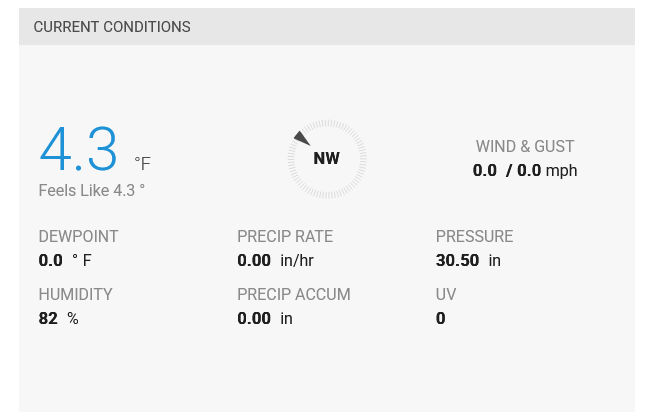Image resolution: width=645 pixels, height=412 pixels.
Task: Click the dark wind direction arrow pointer
Action: coord(301,138)
